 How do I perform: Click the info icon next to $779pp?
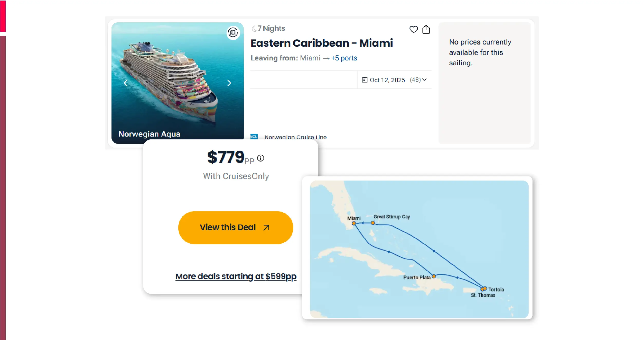point(260,158)
